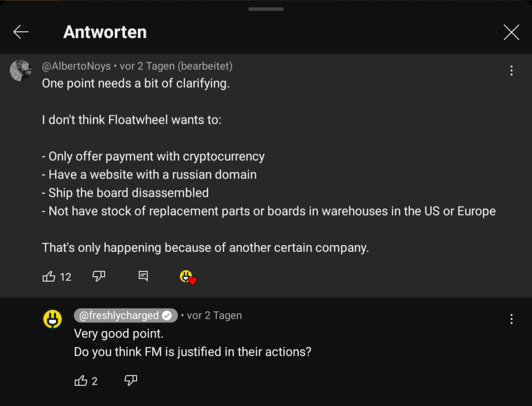Tap the 'Very good point' reply text
Screen dimensions: 532x406
tap(119, 334)
